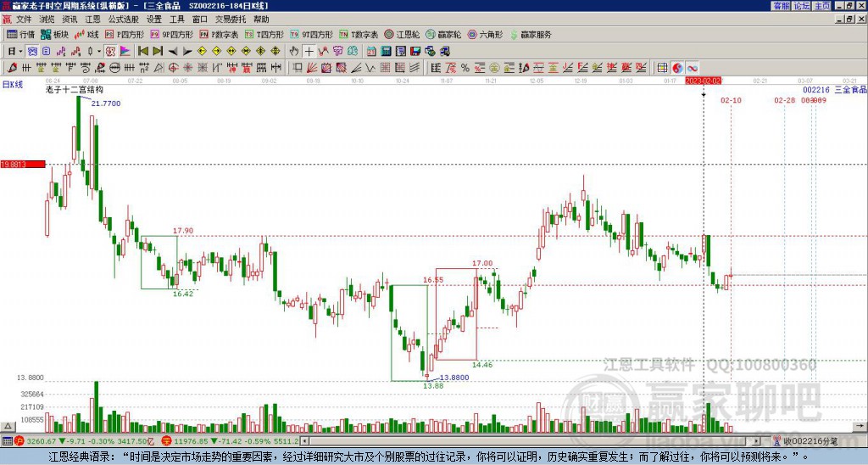Open the 六角形 hexagon tool

484,35
